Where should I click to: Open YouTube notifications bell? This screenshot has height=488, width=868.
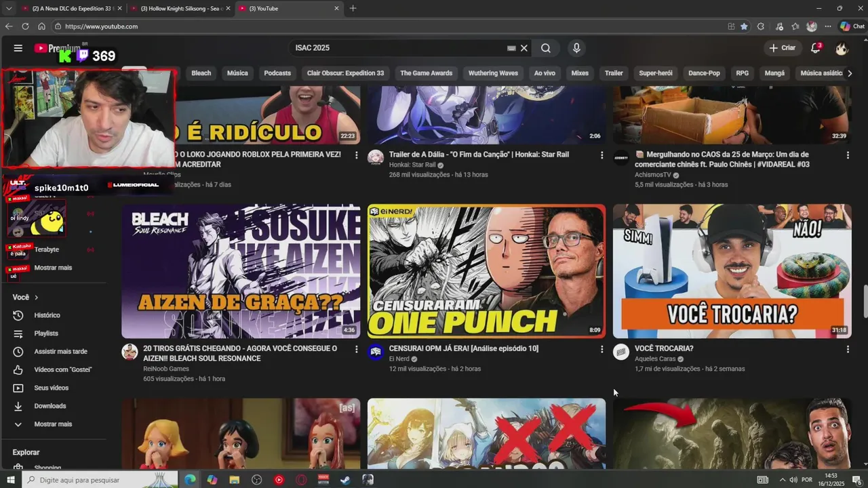pyautogui.click(x=816, y=48)
